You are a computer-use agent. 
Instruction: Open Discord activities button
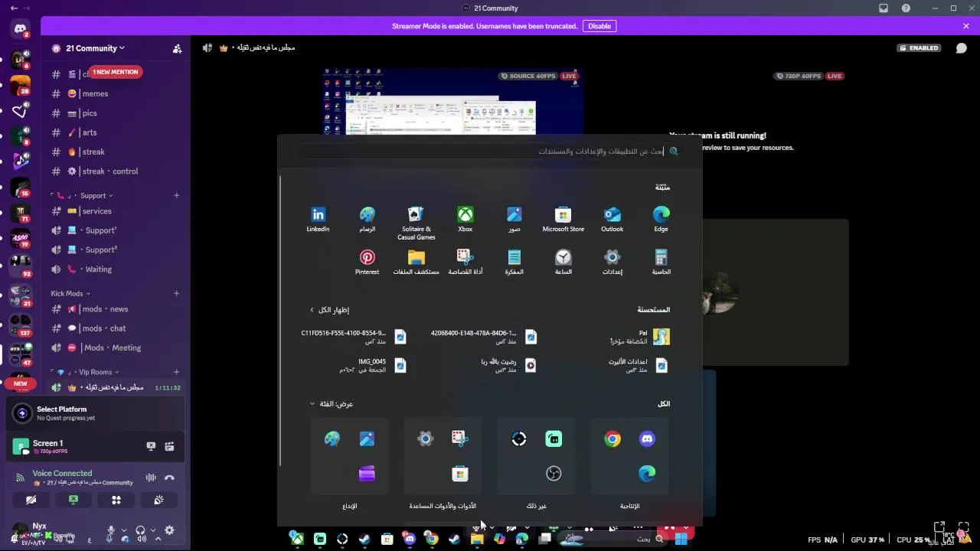116,500
